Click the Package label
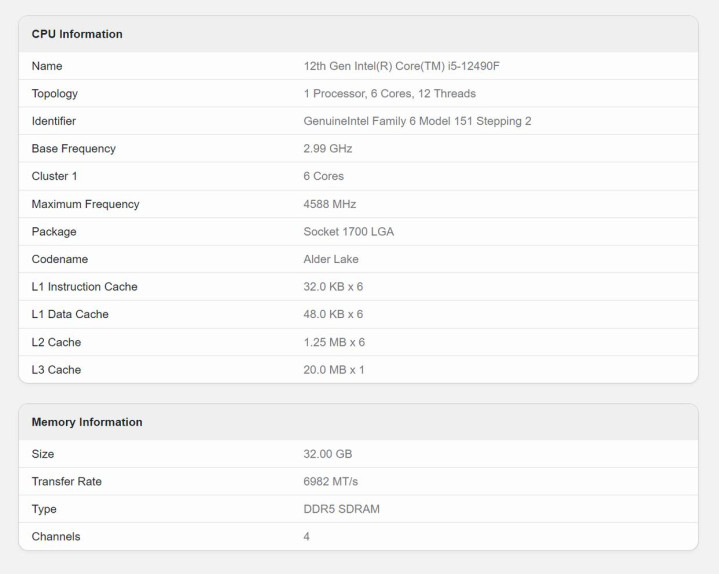This screenshot has width=719, height=574. tap(54, 232)
